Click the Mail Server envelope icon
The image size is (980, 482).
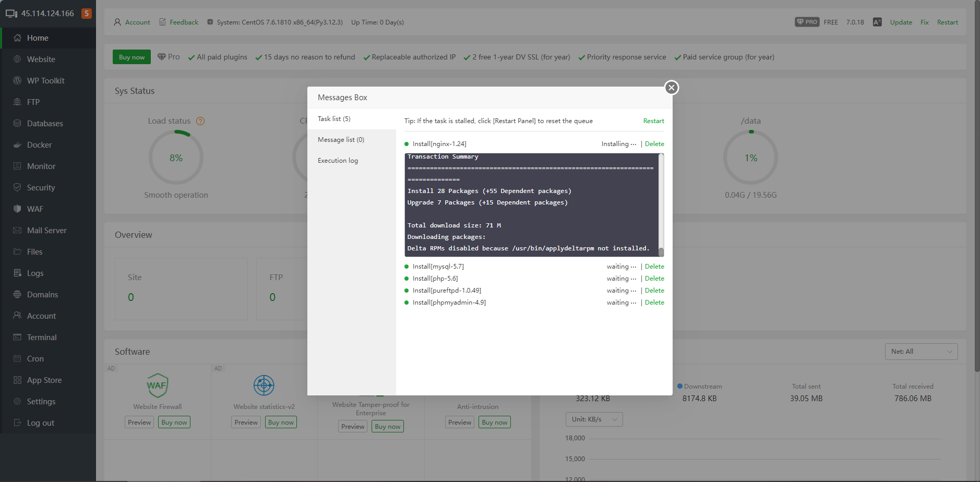[x=17, y=230]
